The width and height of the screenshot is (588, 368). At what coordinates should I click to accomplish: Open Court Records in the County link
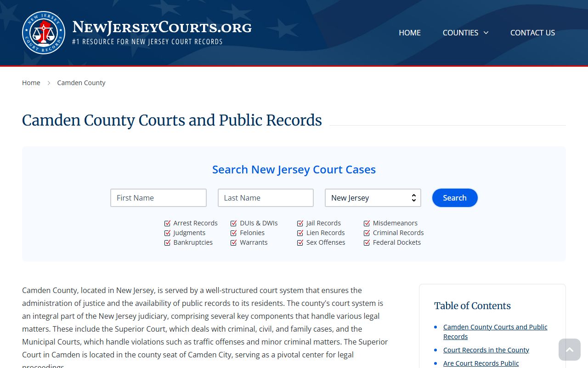coord(486,350)
